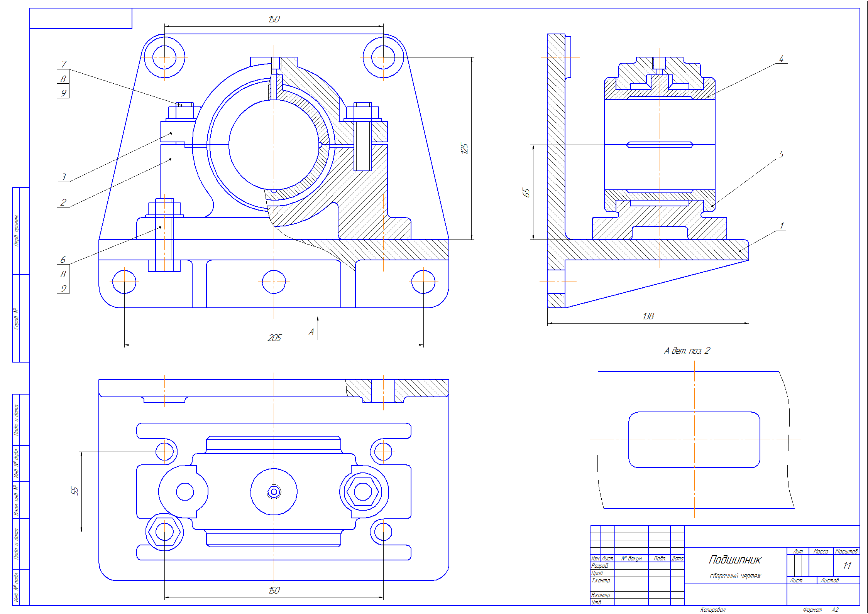Select the view label А дет. поз. 2

(x=687, y=351)
